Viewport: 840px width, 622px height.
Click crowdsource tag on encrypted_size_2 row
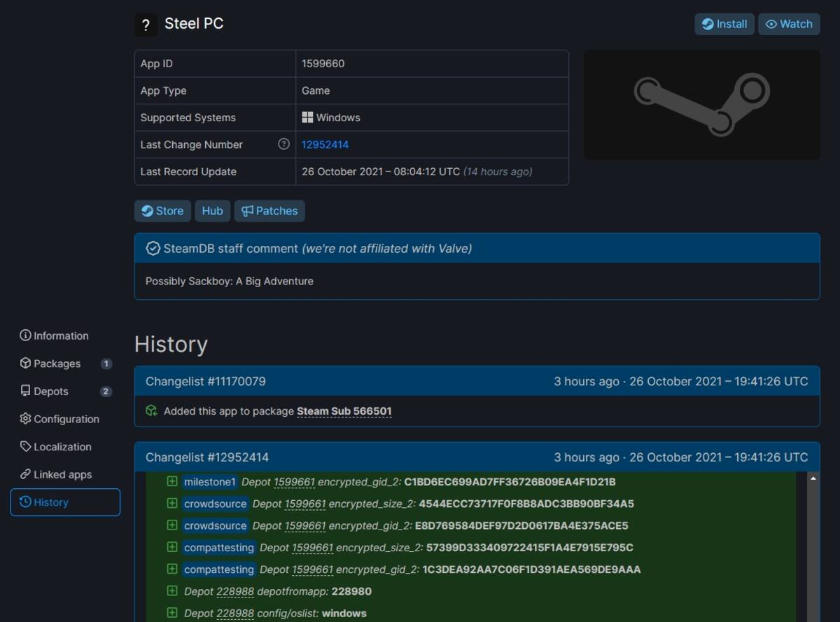(x=216, y=504)
